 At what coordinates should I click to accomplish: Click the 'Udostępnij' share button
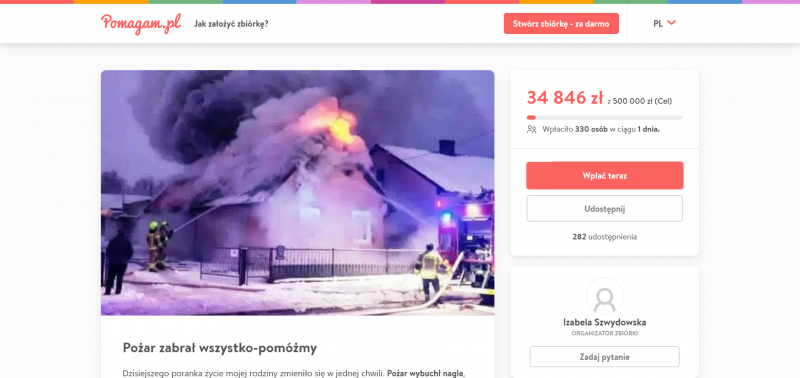coord(605,209)
